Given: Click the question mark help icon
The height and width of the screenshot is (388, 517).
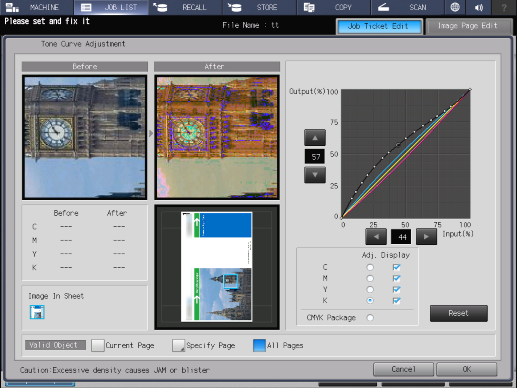Looking at the screenshot, I should point(504,7).
